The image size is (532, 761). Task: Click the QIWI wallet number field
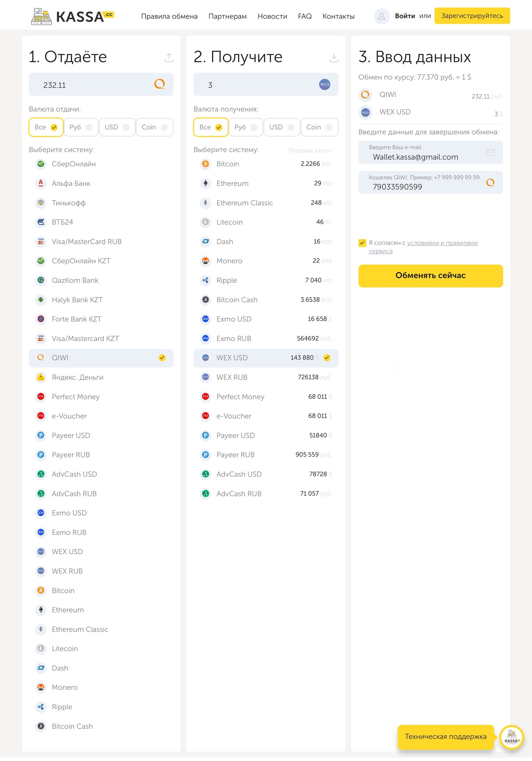[431, 182]
